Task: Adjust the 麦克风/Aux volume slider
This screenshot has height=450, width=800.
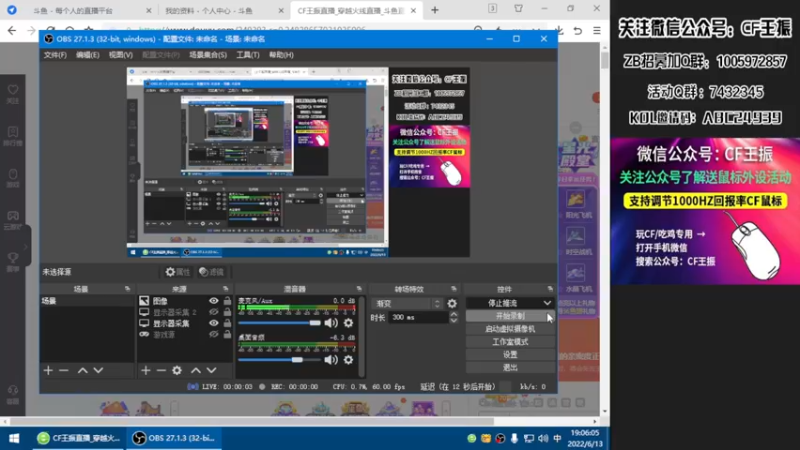Action: pyautogui.click(x=279, y=323)
